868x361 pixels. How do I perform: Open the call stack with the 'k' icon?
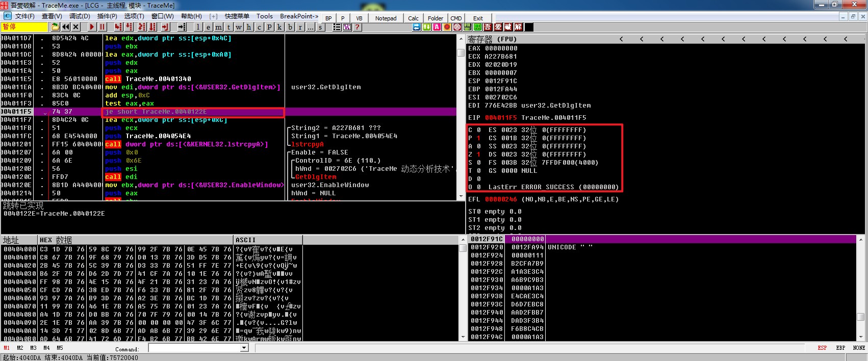tap(279, 27)
